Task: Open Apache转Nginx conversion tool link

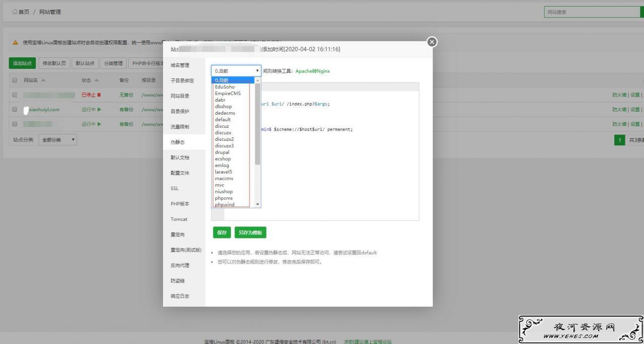Action: tap(312, 71)
